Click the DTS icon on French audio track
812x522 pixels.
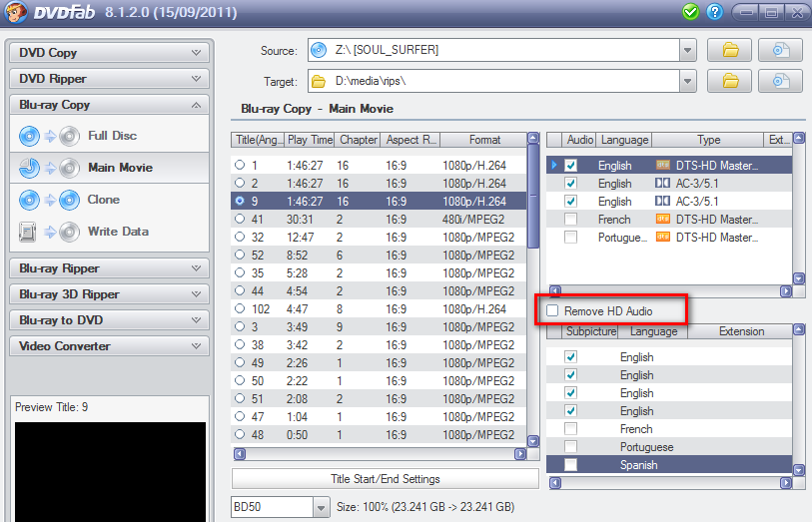(663, 219)
